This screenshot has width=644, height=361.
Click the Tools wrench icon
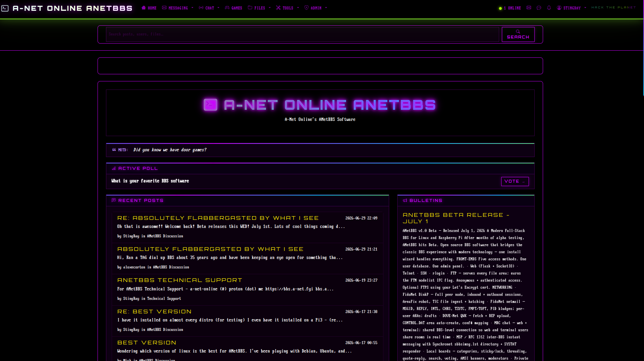(x=278, y=8)
